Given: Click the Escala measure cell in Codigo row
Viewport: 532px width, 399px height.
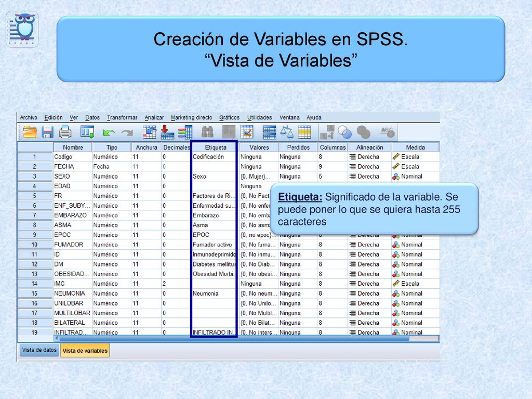Looking at the screenshot, I should (415, 157).
